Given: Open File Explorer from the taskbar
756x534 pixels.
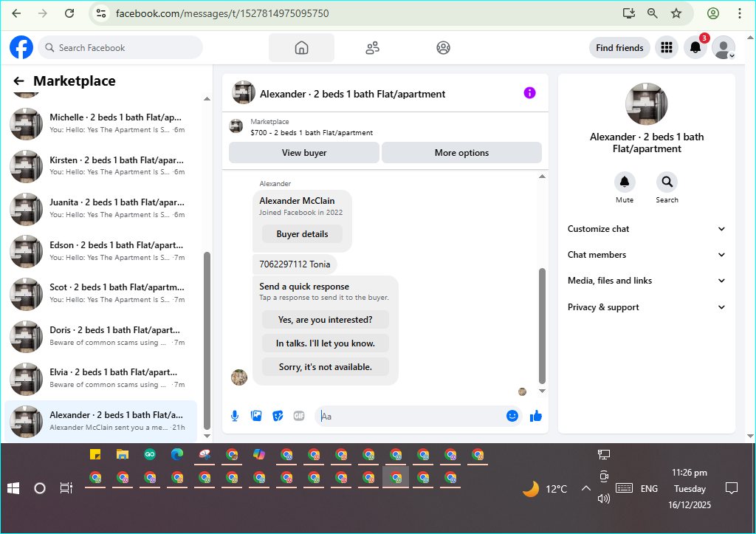Looking at the screenshot, I should [123, 454].
